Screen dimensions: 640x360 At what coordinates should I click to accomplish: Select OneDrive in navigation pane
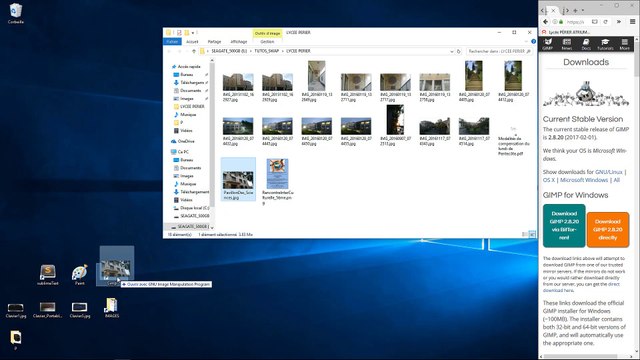(x=186, y=141)
